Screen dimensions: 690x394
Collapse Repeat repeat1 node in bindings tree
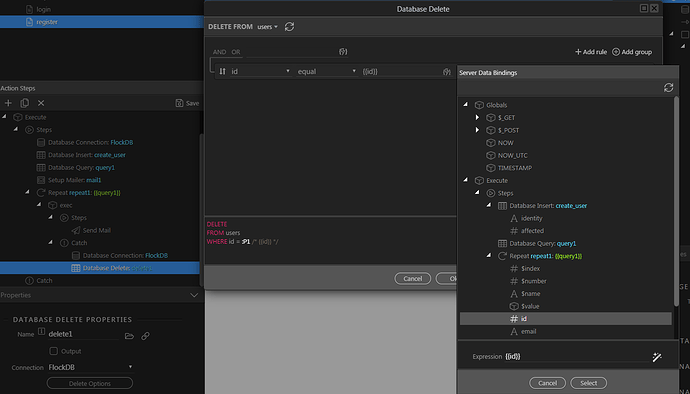pos(488,255)
